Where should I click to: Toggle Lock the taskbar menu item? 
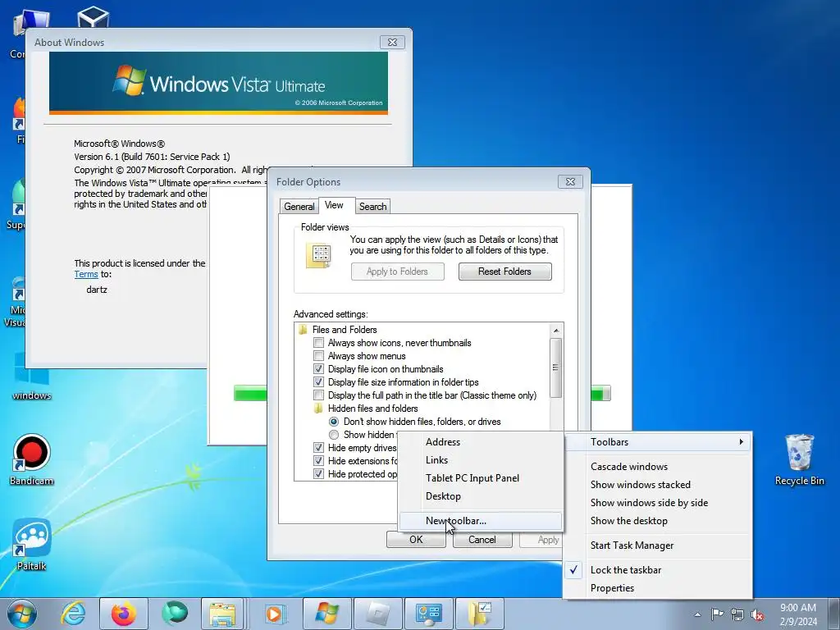[659, 570]
